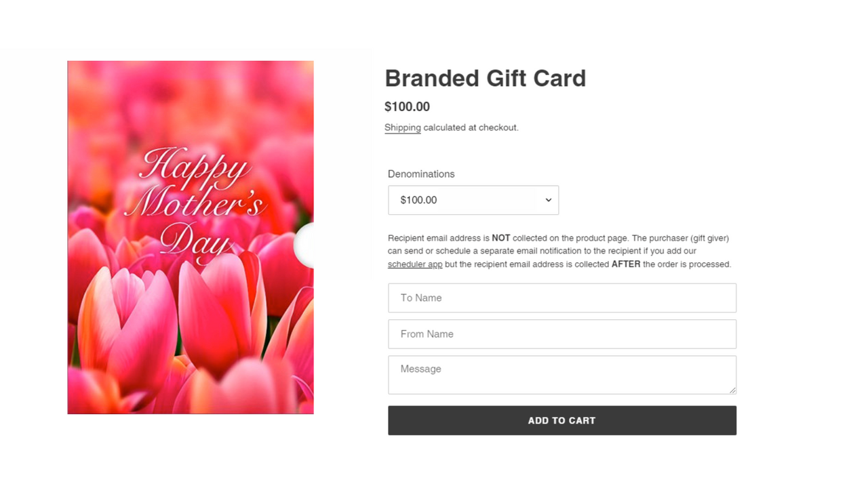The image size is (868, 488).
Task: Select the Happy Mother's Day gift card image
Action: click(190, 237)
